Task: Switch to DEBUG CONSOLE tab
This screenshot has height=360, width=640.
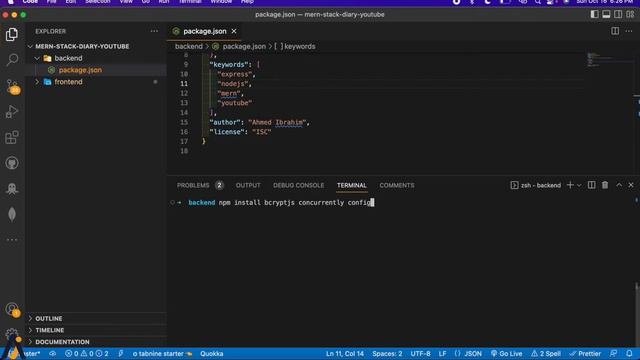Action: [298, 185]
